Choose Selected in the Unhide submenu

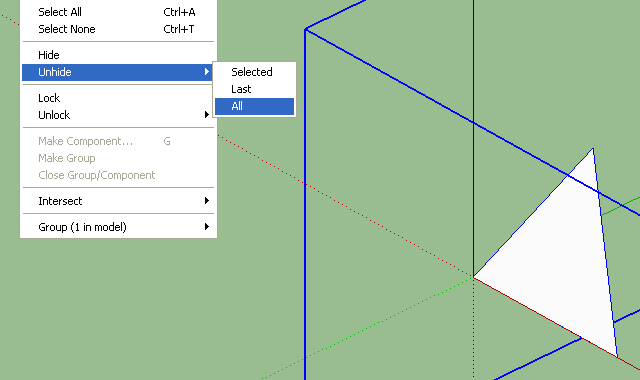254,72
